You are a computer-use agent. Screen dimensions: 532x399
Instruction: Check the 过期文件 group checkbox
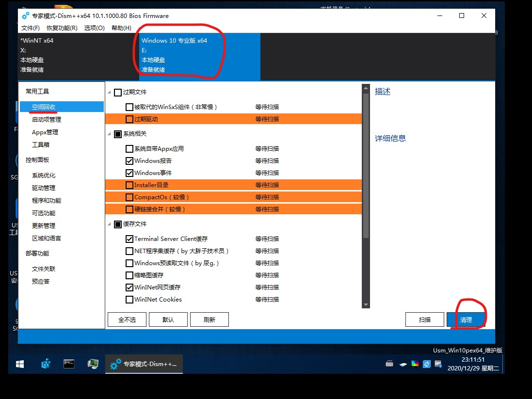(x=118, y=92)
